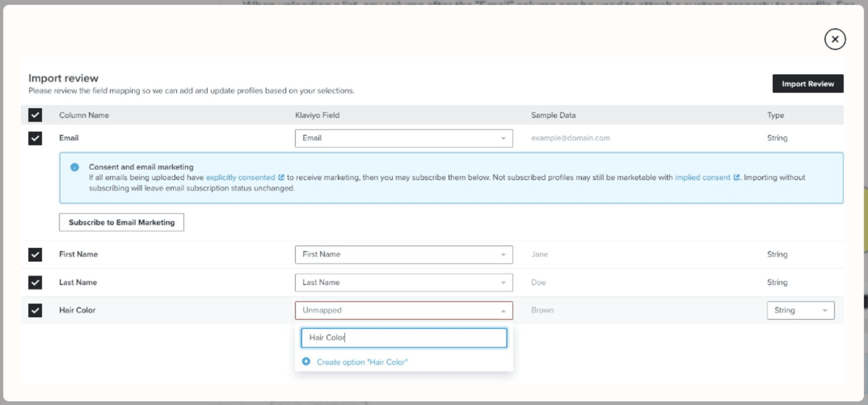
Task: Click the Sample Data header
Action: [x=553, y=115]
